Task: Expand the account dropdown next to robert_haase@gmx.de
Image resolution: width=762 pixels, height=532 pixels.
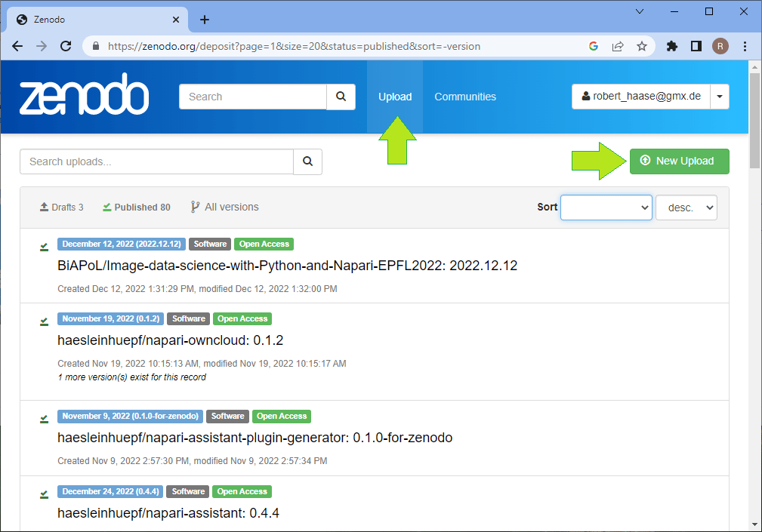Action: [719, 97]
